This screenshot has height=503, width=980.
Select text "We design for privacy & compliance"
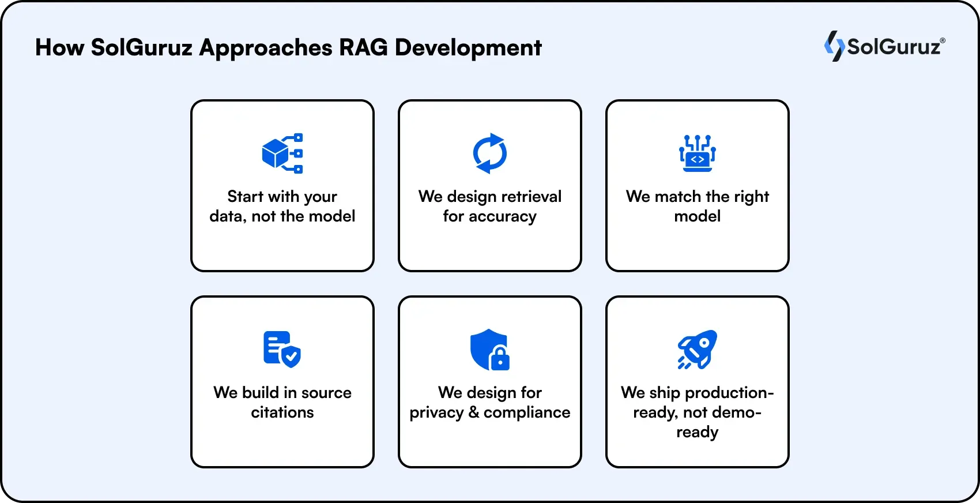pos(490,403)
